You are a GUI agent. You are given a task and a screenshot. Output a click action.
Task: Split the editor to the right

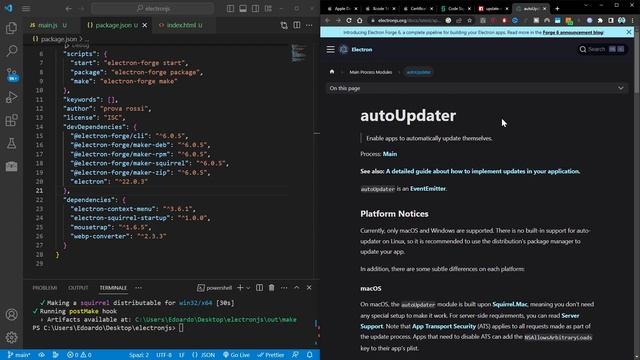click(x=297, y=25)
